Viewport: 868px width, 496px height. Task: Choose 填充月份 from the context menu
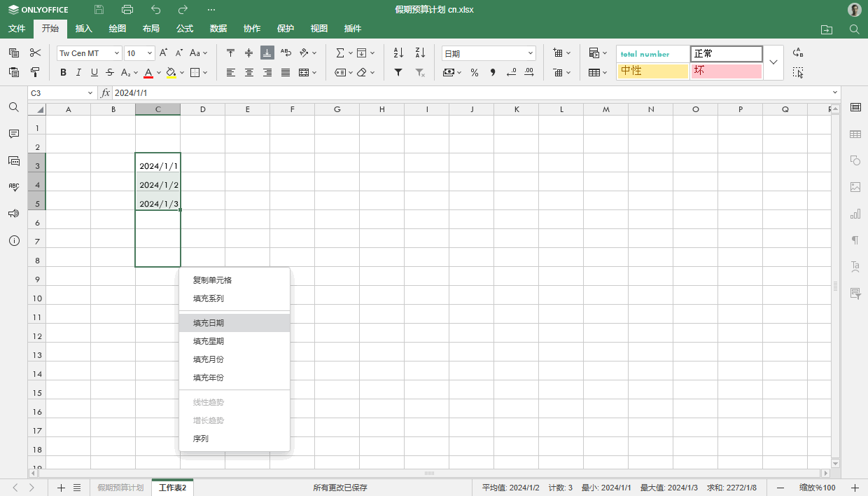[x=208, y=359]
